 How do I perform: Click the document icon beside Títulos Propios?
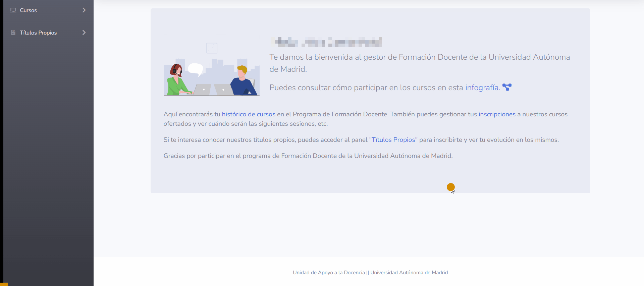13,33
